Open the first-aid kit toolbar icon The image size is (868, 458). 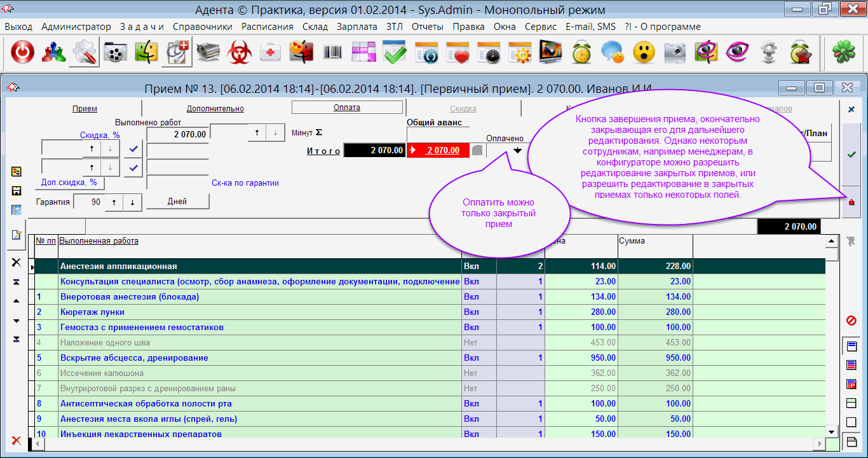tap(271, 53)
